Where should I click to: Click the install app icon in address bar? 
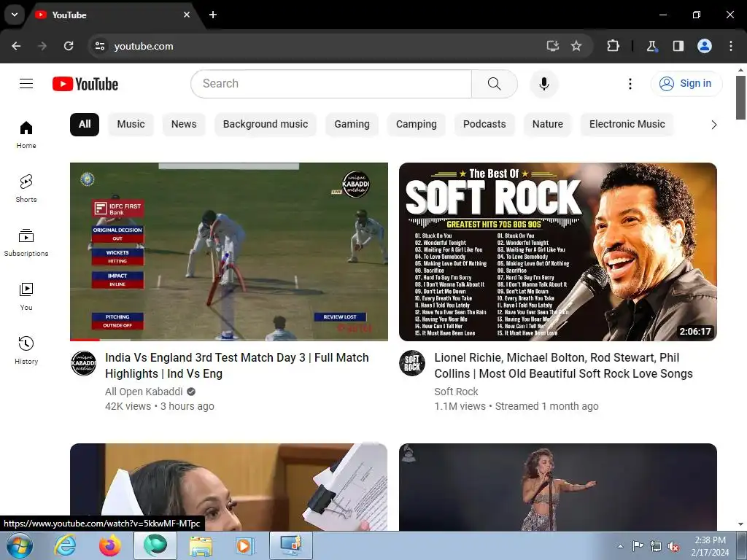pos(553,46)
